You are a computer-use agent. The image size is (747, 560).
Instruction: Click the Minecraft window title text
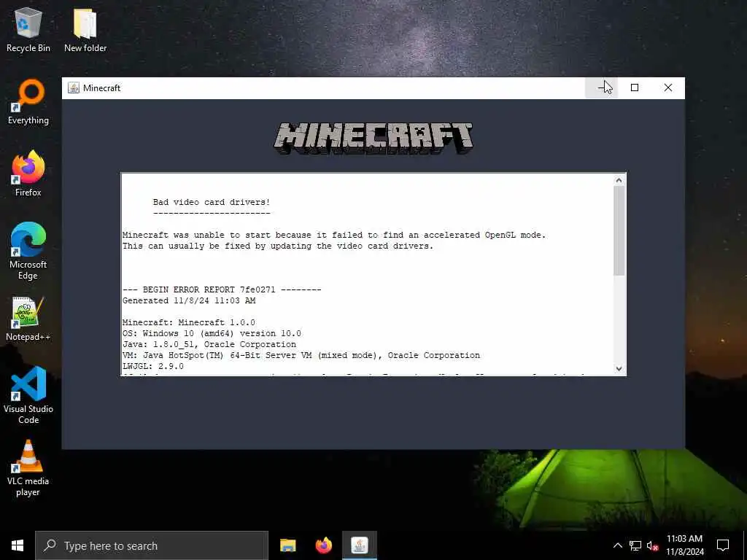(101, 88)
